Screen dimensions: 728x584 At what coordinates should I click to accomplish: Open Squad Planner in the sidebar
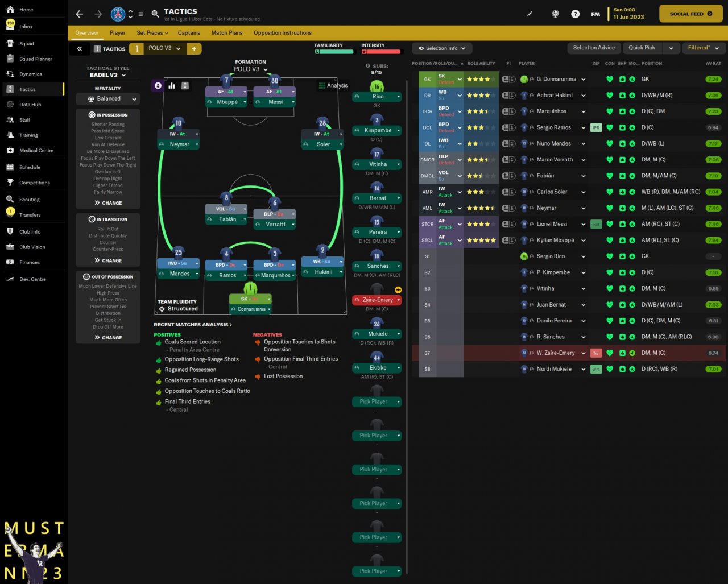coord(35,59)
